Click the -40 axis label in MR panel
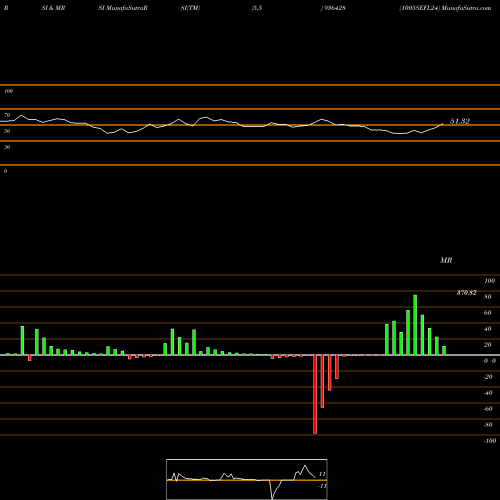Image resolution: width=500 pixels, height=500 pixels. 488,393
